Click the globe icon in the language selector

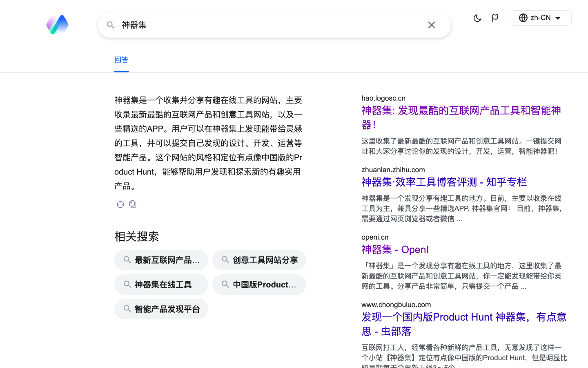tap(523, 18)
